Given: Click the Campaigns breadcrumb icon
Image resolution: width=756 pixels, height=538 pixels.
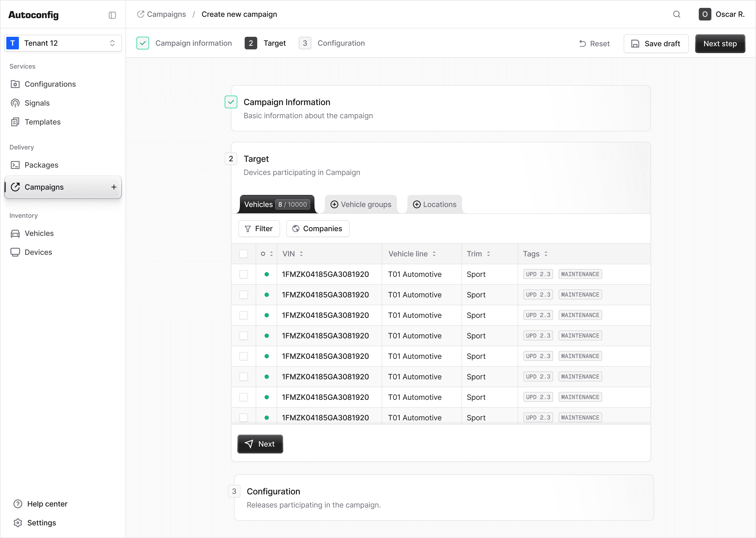Looking at the screenshot, I should (141, 14).
